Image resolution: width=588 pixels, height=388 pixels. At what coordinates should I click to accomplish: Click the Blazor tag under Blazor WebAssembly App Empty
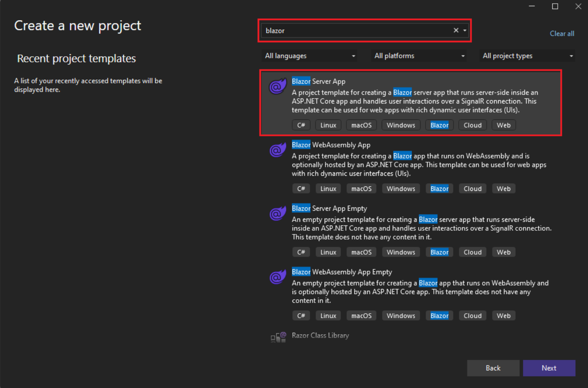439,316
